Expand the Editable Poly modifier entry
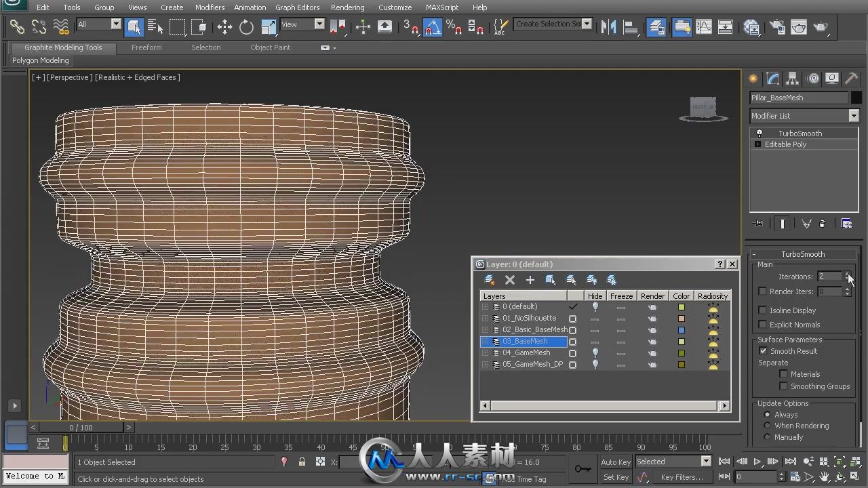Screen dimensions: 868x488 757,144
